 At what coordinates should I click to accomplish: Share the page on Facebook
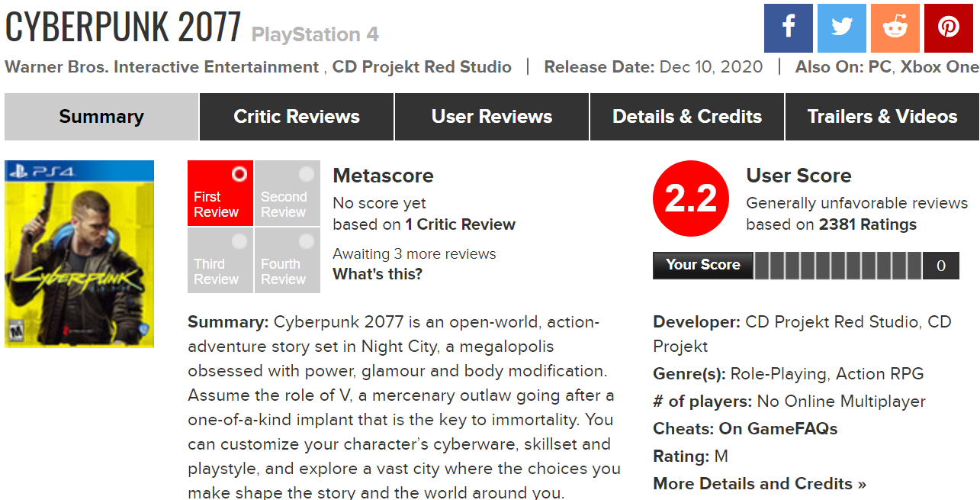tap(788, 28)
